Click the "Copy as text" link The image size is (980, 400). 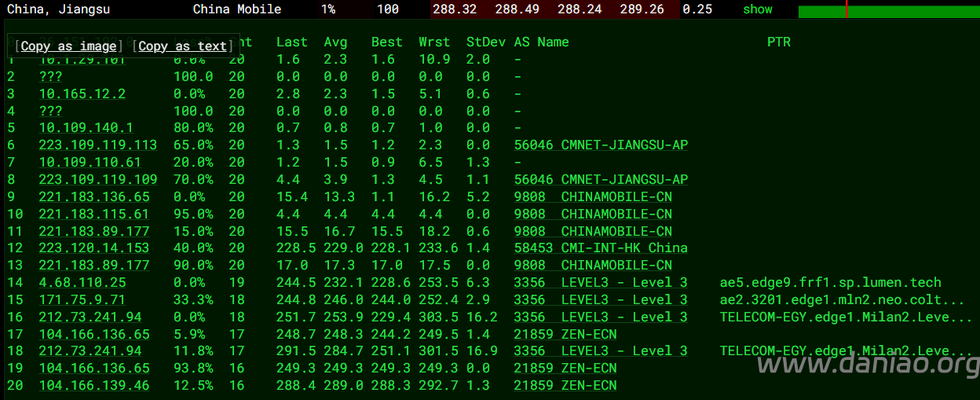coord(182,46)
